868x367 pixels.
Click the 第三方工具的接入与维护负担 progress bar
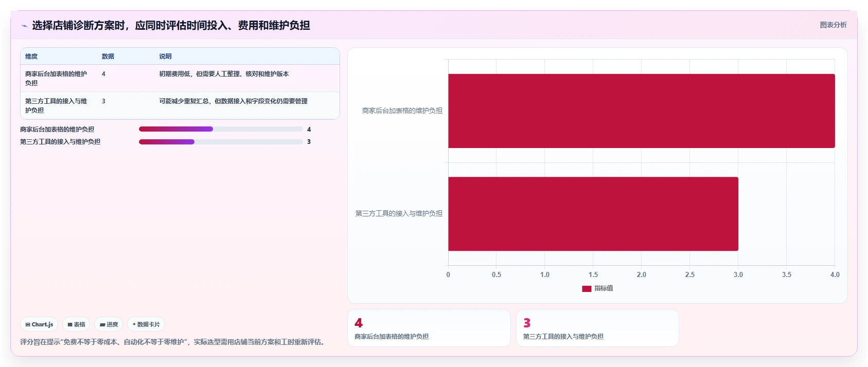221,141
